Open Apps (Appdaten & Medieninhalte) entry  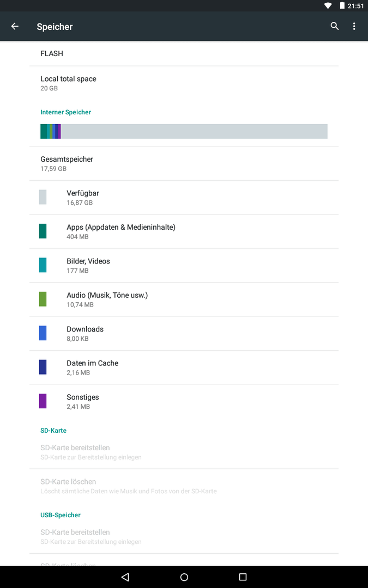184,231
